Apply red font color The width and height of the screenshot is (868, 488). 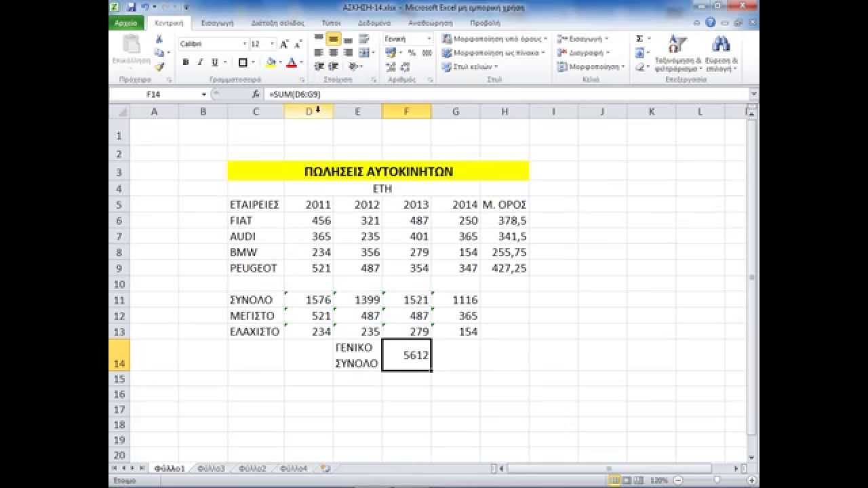click(292, 62)
